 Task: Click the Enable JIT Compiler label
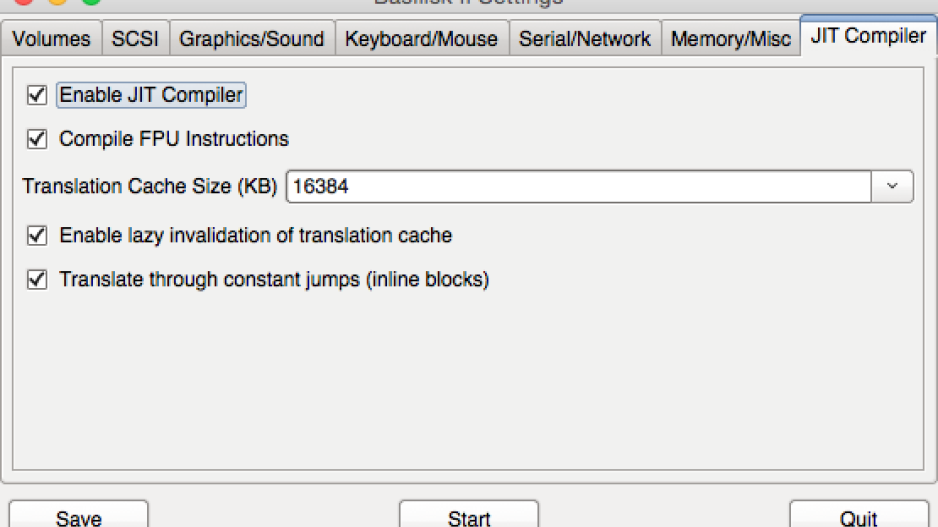coord(151,95)
